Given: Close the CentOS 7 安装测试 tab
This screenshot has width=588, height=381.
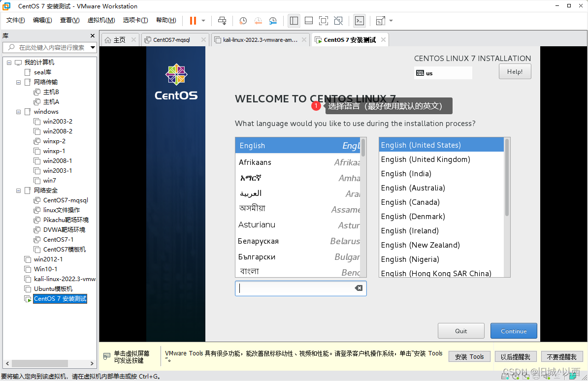Looking at the screenshot, I should pos(383,40).
